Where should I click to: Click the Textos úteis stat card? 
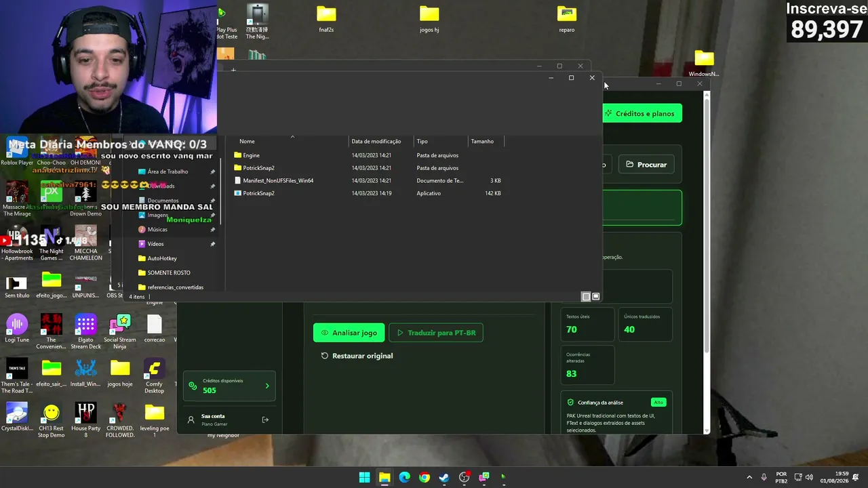coord(587,325)
